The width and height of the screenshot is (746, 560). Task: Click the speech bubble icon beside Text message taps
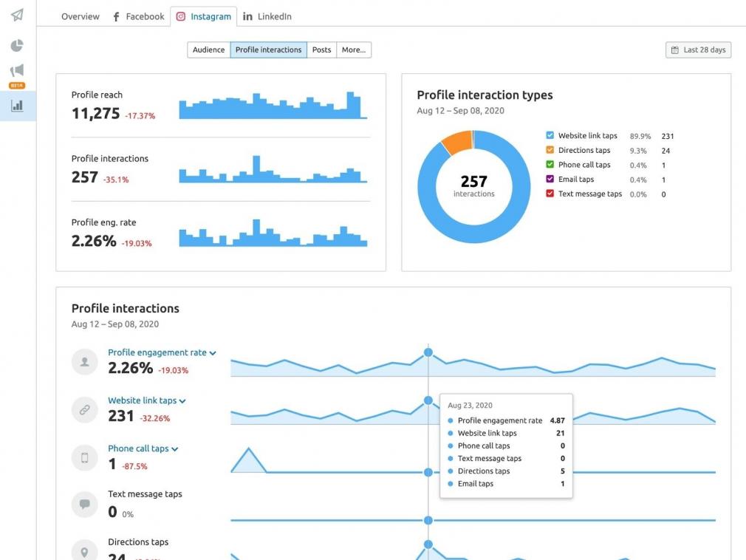click(85, 505)
